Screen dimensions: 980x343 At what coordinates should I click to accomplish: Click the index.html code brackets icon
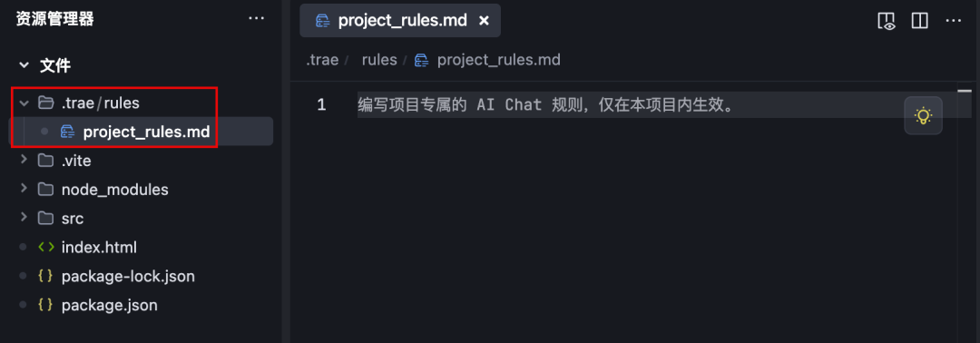(x=45, y=247)
